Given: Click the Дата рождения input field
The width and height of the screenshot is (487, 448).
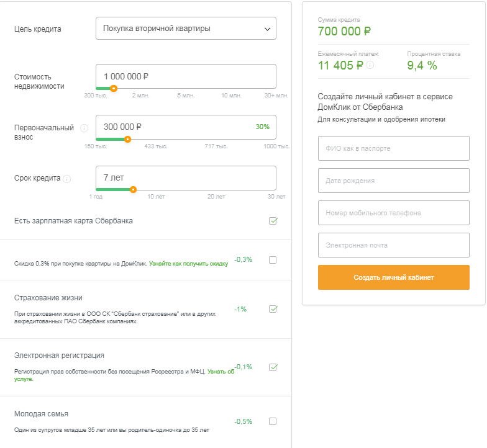Looking at the screenshot, I should point(393,181).
